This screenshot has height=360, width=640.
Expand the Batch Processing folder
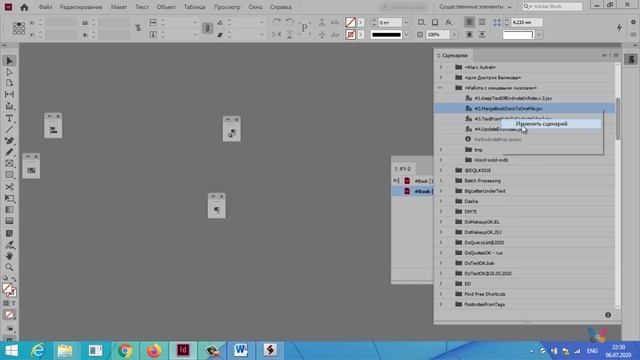click(x=441, y=180)
